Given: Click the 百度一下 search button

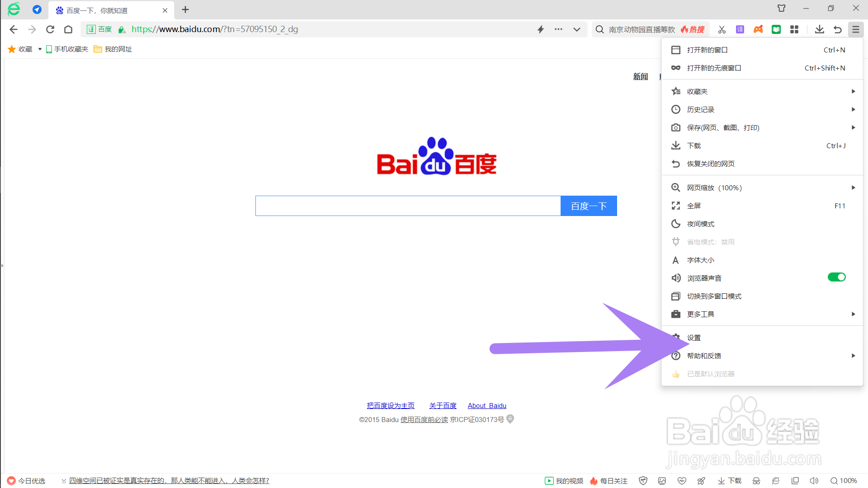Looking at the screenshot, I should (x=589, y=206).
